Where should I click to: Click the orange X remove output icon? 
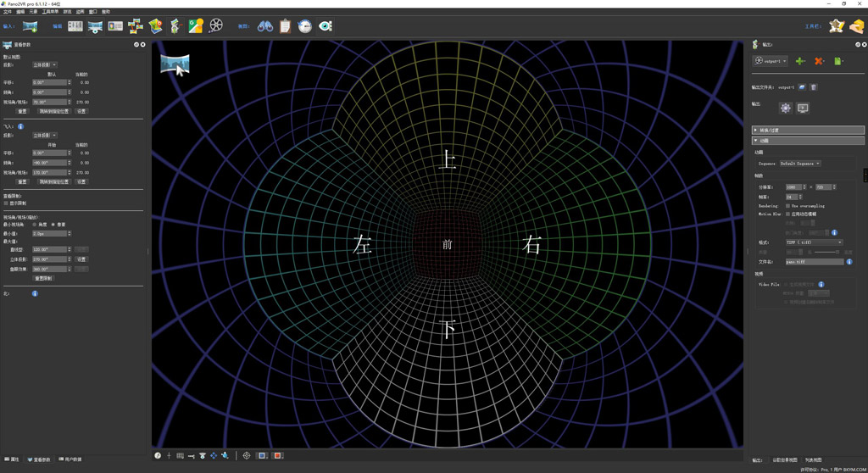click(819, 61)
